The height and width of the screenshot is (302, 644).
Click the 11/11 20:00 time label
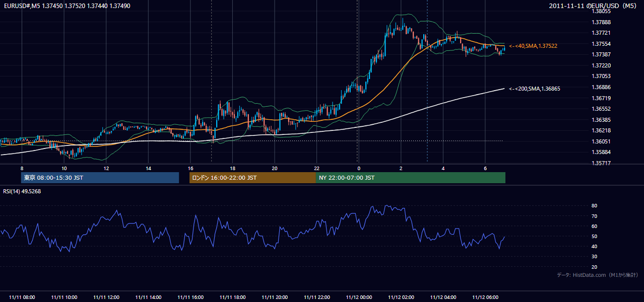[275, 297]
